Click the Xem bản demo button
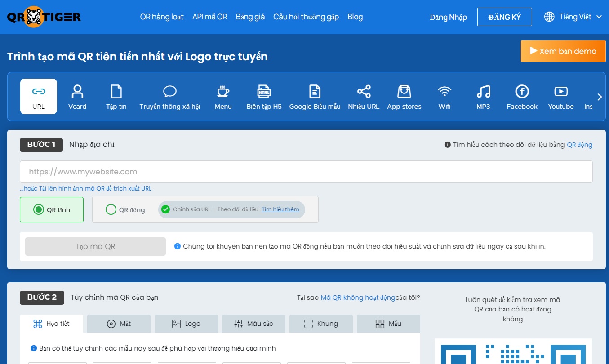The width and height of the screenshot is (609, 364). [563, 51]
